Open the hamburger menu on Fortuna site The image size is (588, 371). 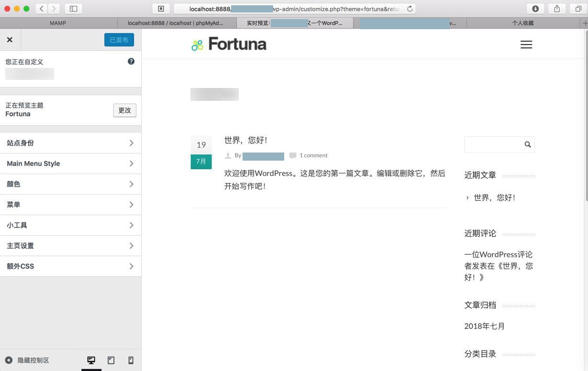[526, 44]
